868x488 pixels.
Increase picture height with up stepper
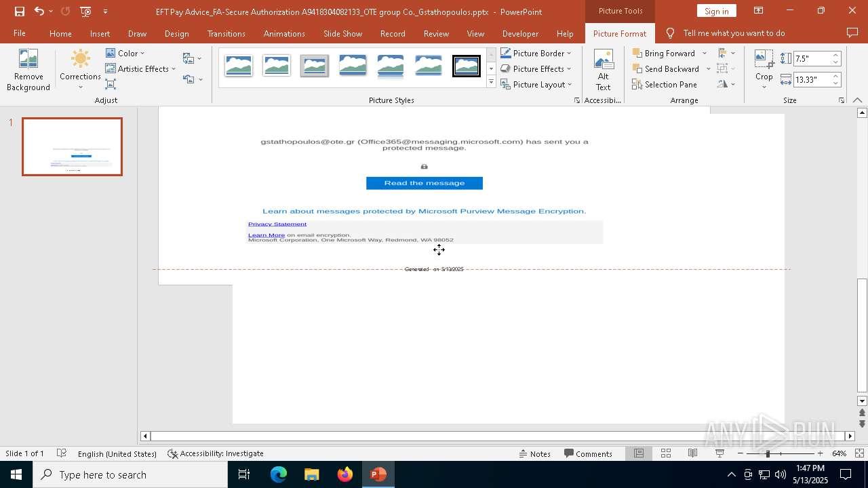coord(836,55)
